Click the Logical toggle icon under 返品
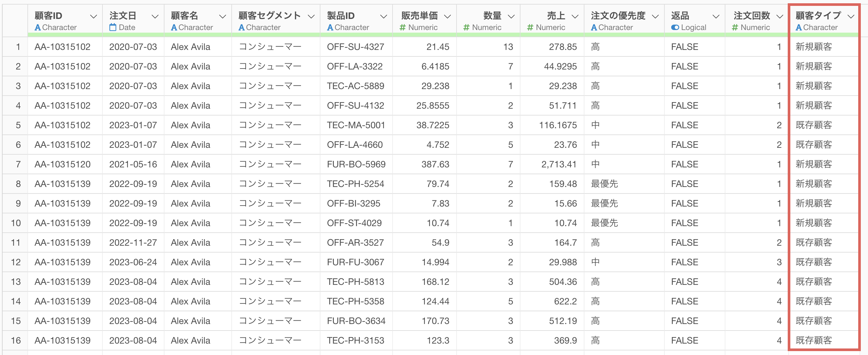868x355 pixels. coord(675,28)
